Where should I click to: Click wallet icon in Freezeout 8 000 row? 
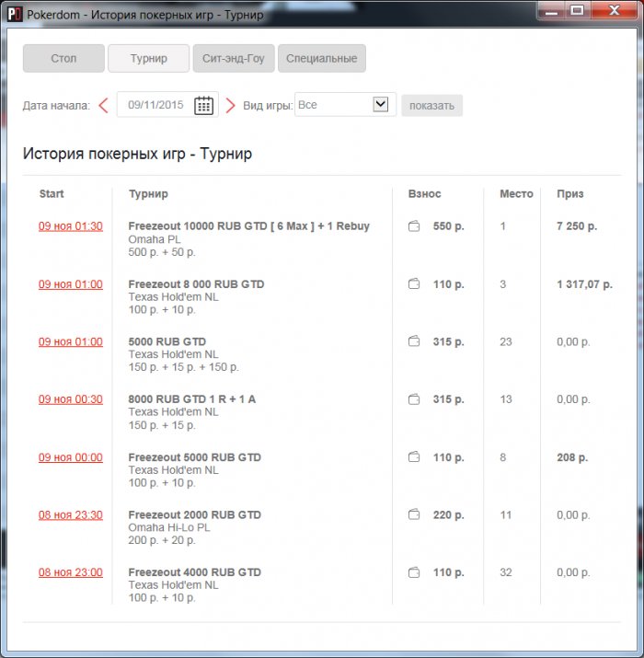point(414,284)
